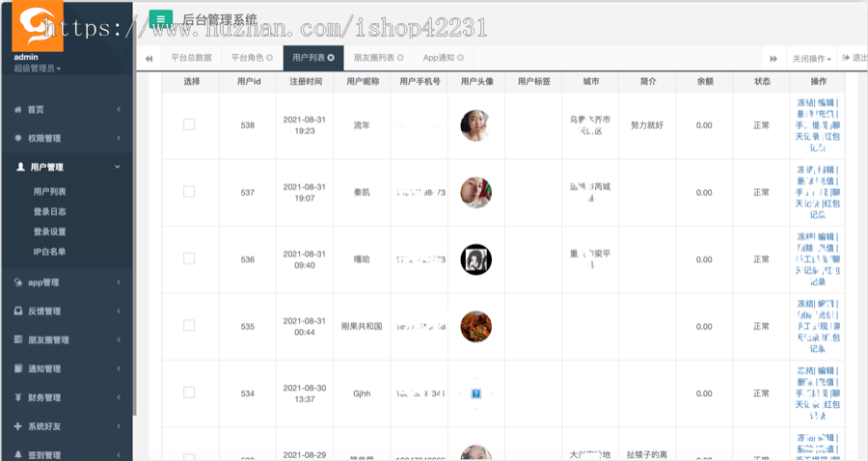Click the icon beside 朋友圈管理
868x461 pixels.
point(17,339)
